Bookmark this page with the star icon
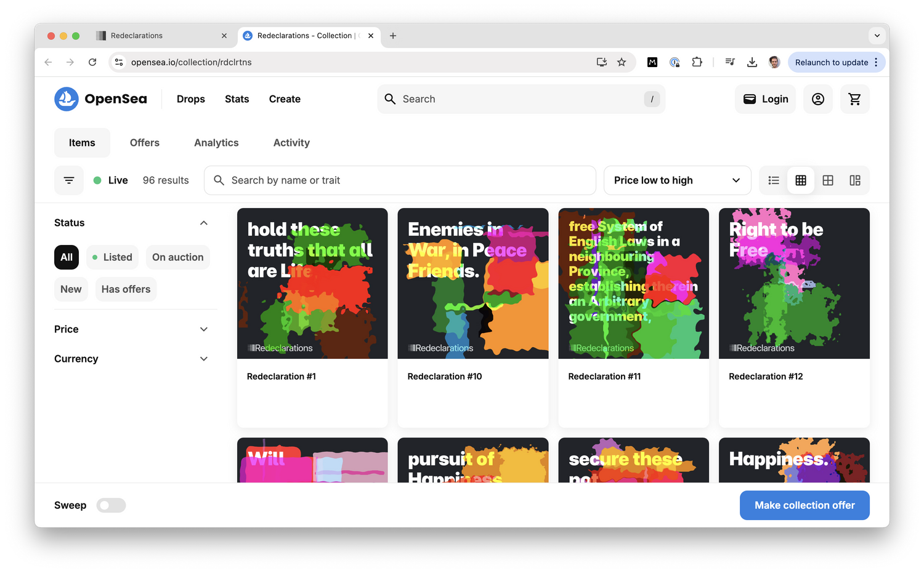Viewport: 924px width, 573px height. pyautogui.click(x=622, y=62)
